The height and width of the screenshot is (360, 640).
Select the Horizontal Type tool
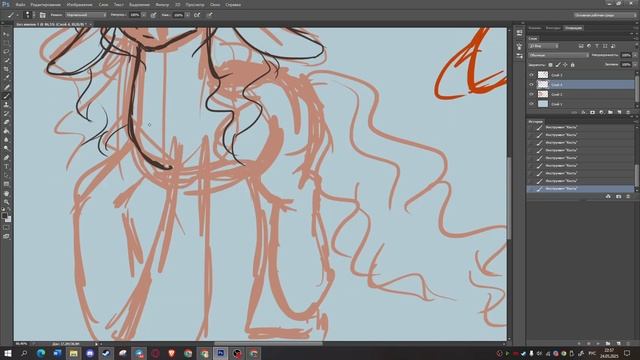click(x=6, y=167)
